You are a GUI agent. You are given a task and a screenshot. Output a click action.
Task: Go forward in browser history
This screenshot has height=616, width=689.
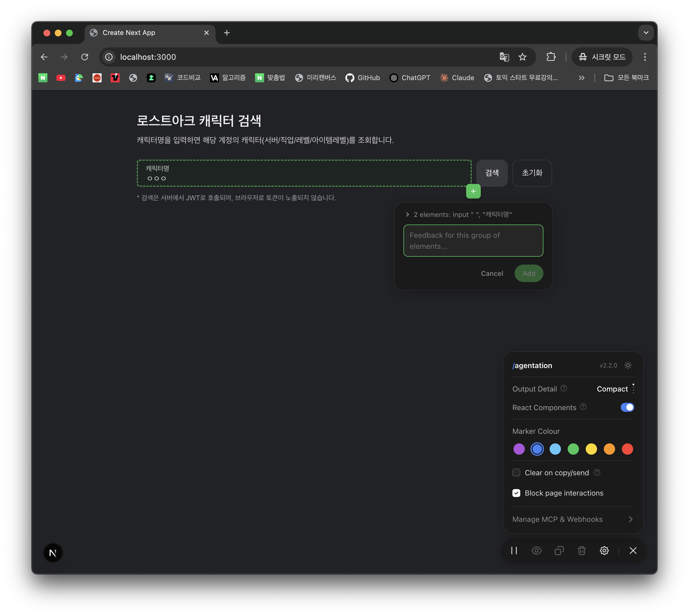coord(64,57)
